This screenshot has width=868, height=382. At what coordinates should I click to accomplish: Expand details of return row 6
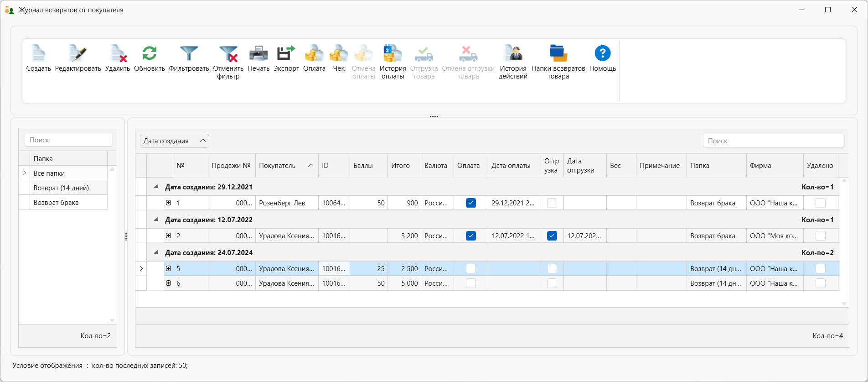(x=169, y=283)
